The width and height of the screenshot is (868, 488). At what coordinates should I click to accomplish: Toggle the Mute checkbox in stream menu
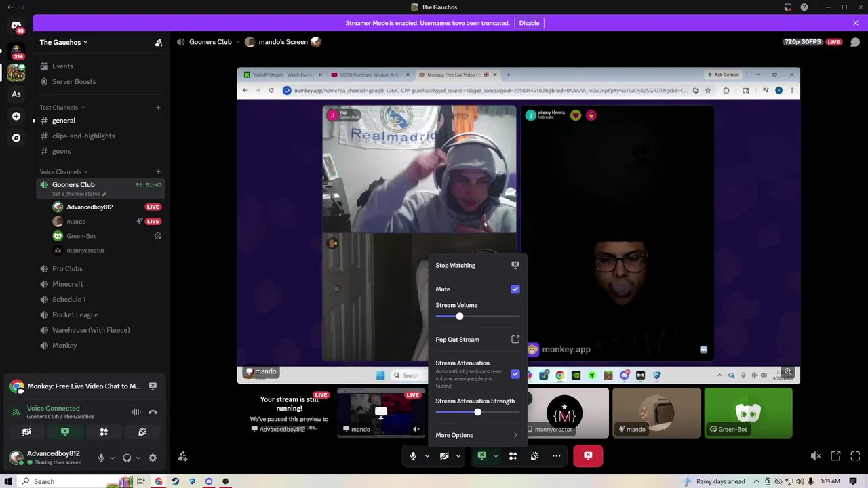pos(515,289)
